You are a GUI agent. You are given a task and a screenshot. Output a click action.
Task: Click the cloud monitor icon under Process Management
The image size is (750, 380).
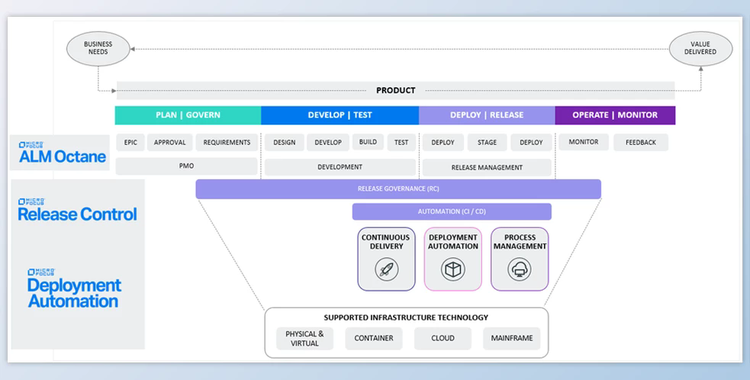tap(519, 269)
